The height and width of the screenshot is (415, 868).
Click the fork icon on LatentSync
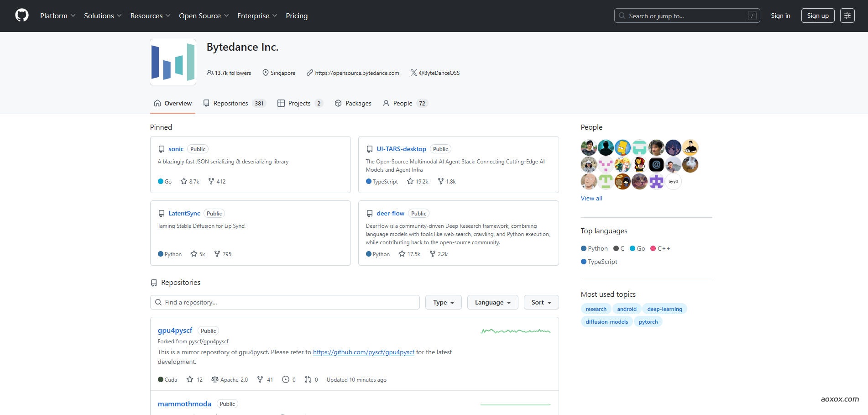(217, 254)
